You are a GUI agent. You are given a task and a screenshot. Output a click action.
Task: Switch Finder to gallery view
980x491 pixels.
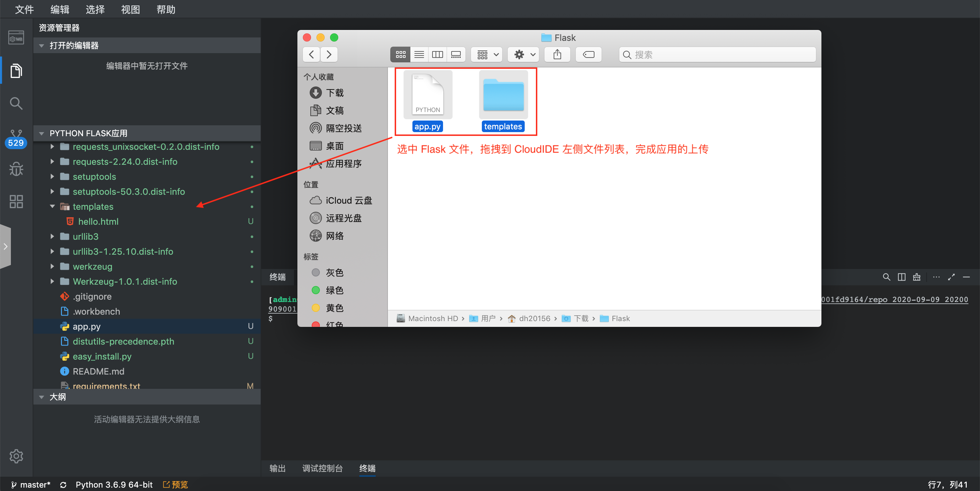(x=456, y=55)
